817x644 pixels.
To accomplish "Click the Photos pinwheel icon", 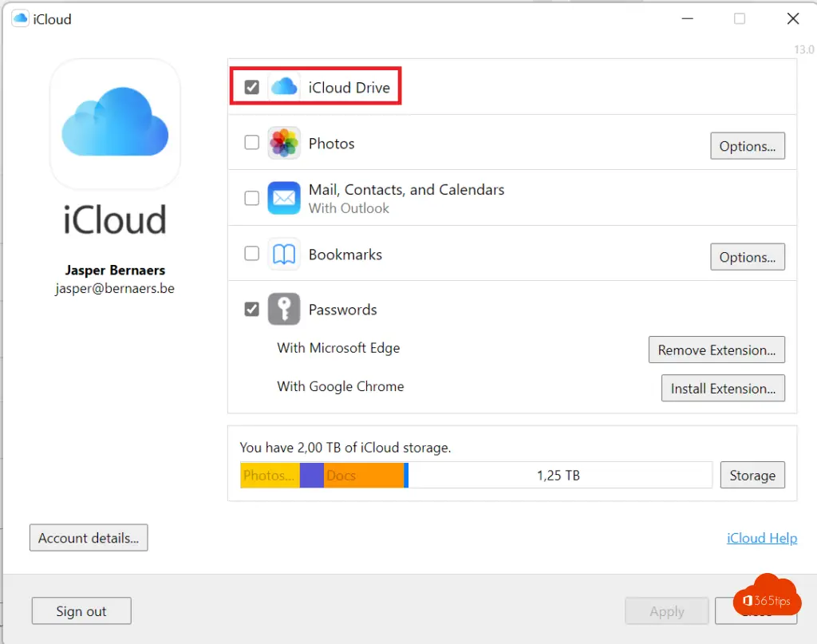I will click(284, 144).
